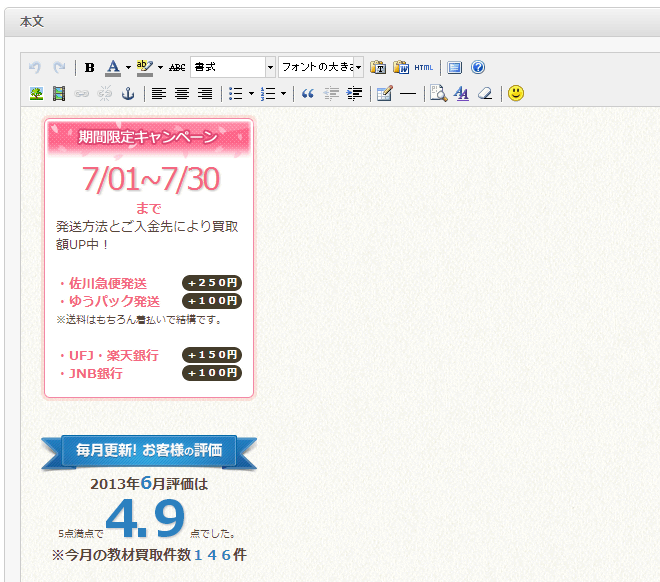This screenshot has width=660, height=582.
Task: Click the HTML source edit button
Action: 424,68
